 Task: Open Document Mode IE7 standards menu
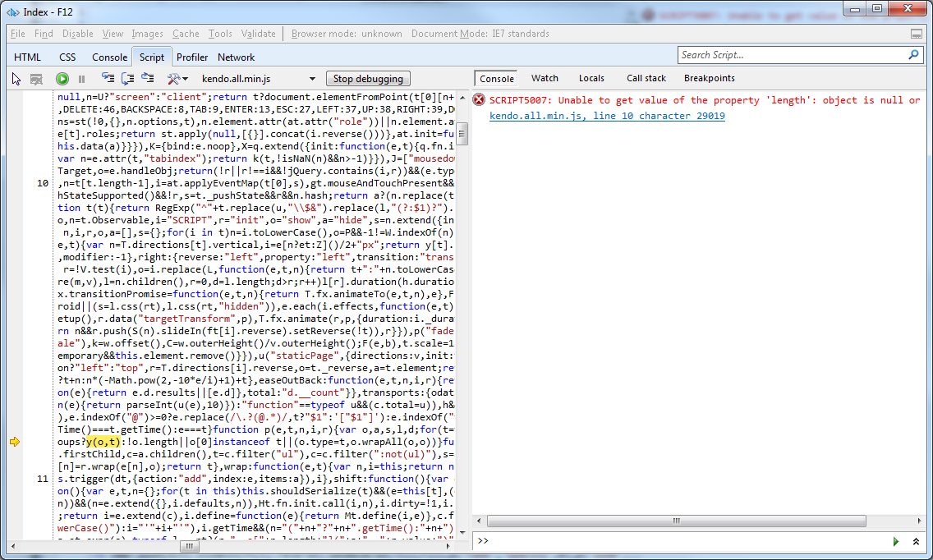pos(480,34)
